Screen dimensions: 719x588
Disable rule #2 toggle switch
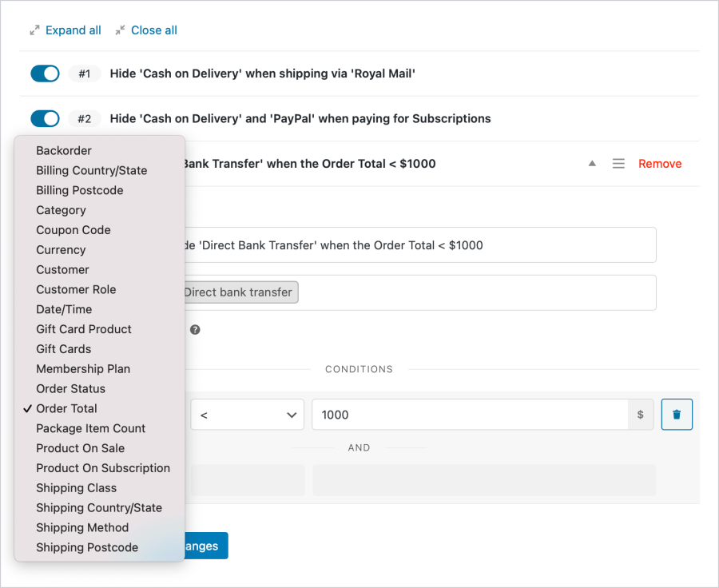click(45, 119)
